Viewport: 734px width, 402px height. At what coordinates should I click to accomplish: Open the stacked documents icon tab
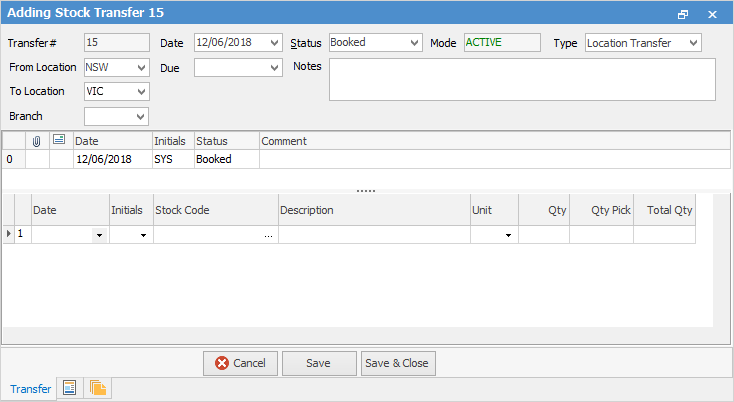[x=97, y=388]
